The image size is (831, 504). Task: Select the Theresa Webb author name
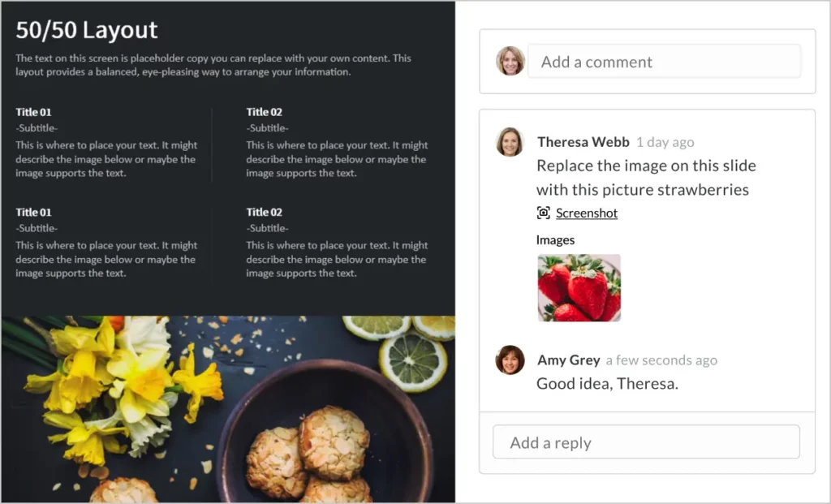coord(583,142)
